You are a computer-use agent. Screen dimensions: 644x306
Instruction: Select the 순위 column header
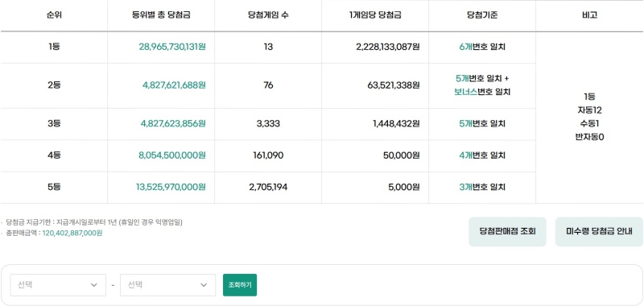54,15
